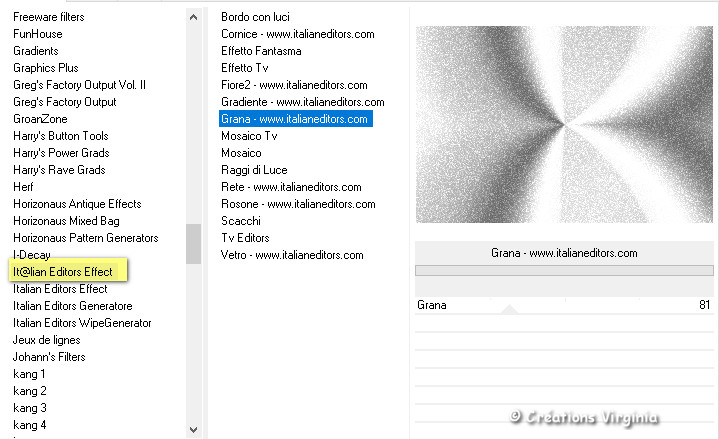Choose Vetro - www.italianeditors.com filter
Screen dimensions: 719x439
pyautogui.click(x=292, y=255)
